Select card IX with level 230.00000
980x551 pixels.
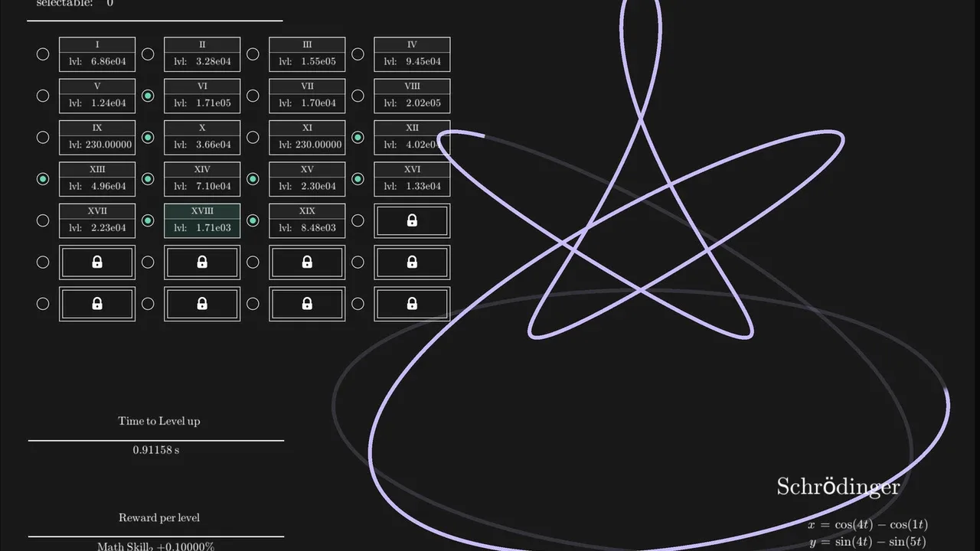(x=97, y=137)
